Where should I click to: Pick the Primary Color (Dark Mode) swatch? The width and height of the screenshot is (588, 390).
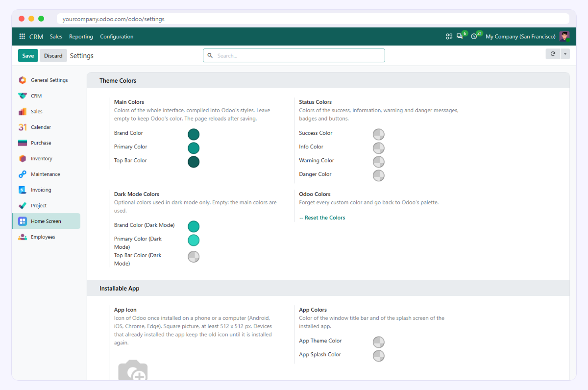click(194, 240)
